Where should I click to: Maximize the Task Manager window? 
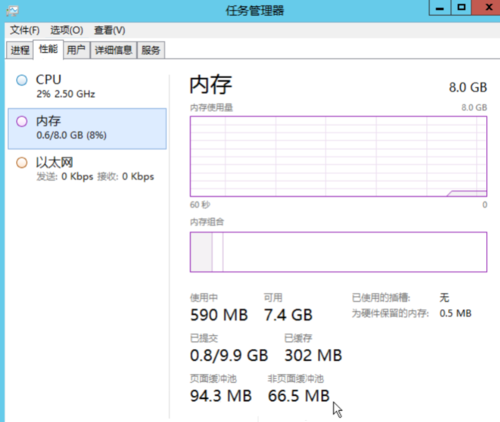tap(461, 8)
